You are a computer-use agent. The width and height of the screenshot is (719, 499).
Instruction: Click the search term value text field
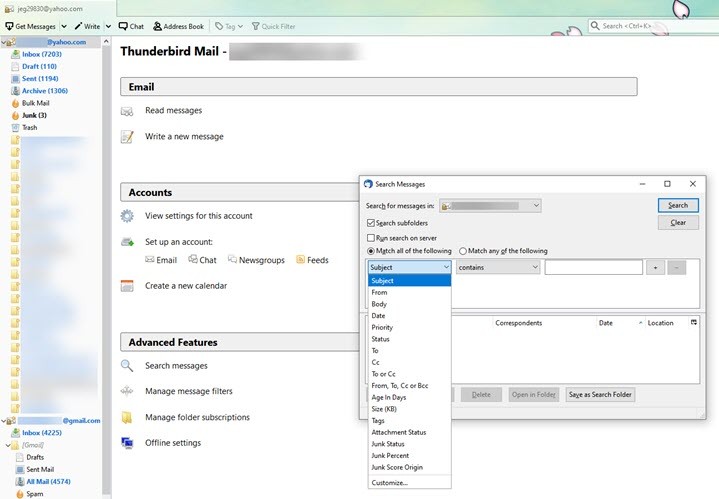click(x=593, y=267)
